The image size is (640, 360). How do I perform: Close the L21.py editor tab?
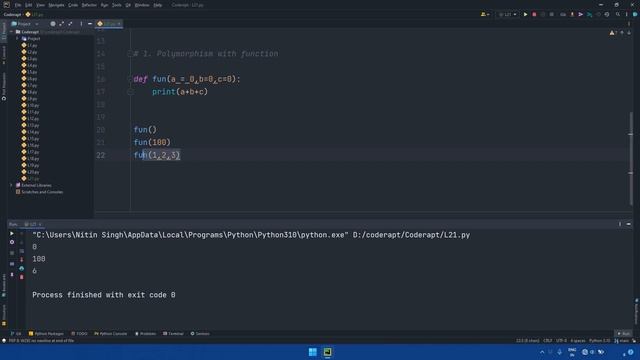point(119,24)
